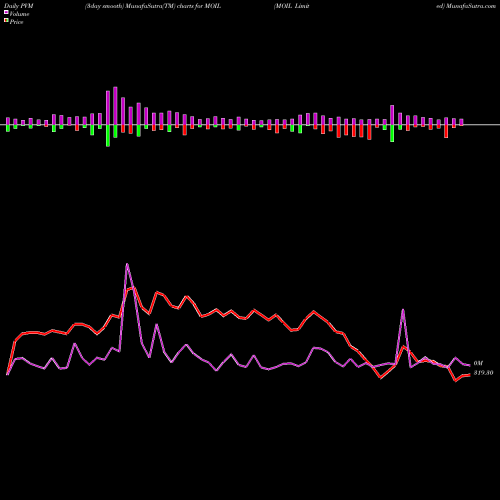This screenshot has height=500, width=500.
Task: Click the chart title mentioning MOIL
Action: pos(153,6)
